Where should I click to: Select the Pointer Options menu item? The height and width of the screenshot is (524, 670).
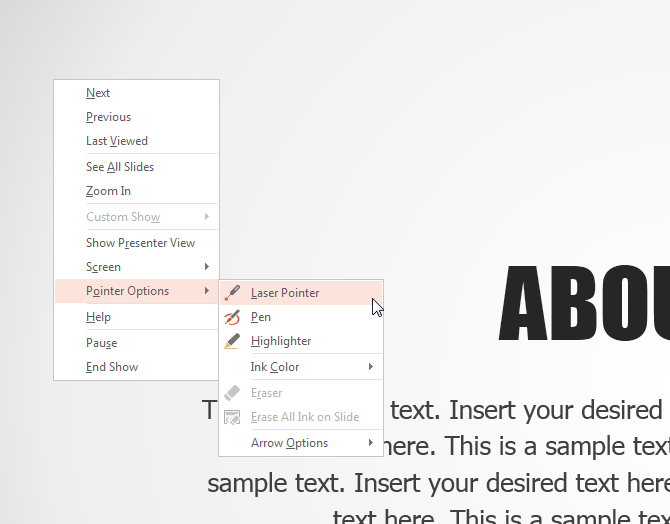tap(137, 291)
